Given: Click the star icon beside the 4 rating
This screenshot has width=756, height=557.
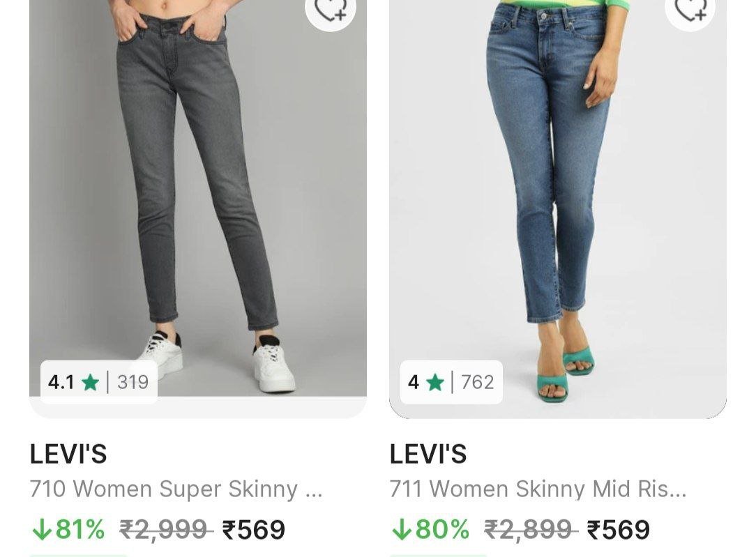Looking at the screenshot, I should tap(434, 382).
